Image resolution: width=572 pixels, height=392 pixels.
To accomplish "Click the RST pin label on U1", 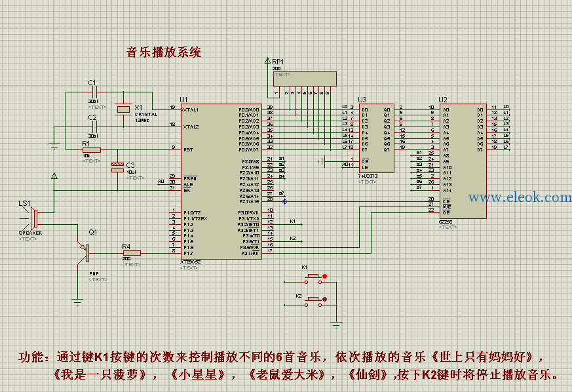I will click(x=188, y=149).
